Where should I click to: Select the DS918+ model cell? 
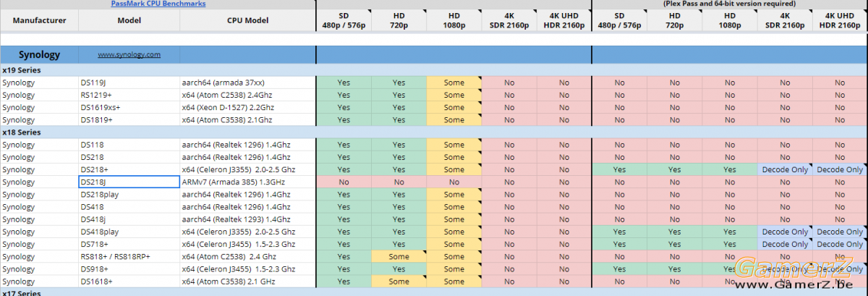tap(129, 268)
